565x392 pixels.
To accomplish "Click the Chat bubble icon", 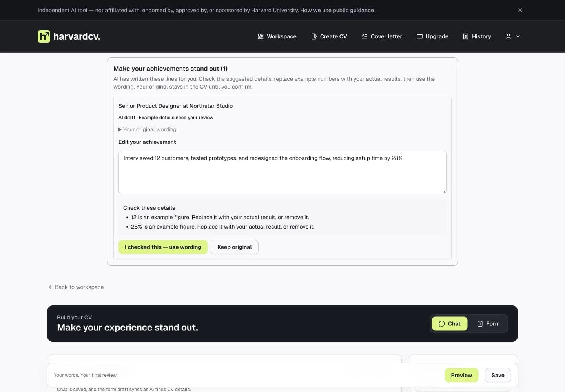I will 442,324.
